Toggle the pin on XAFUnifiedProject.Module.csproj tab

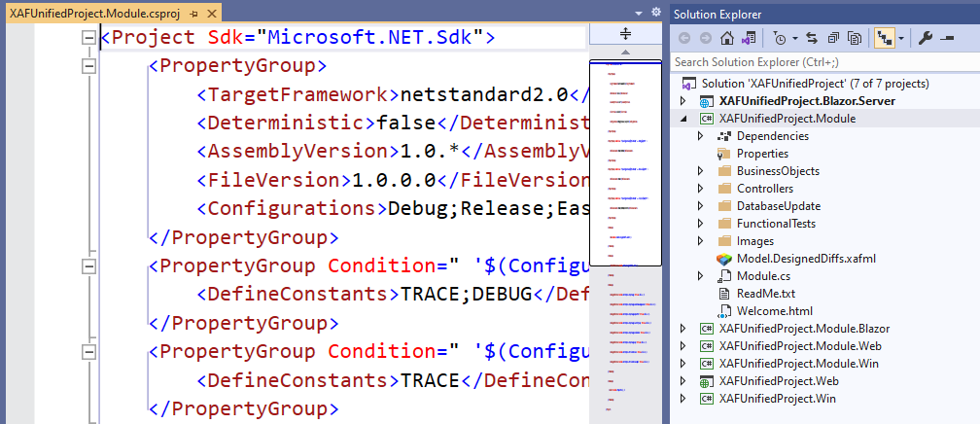click(193, 13)
